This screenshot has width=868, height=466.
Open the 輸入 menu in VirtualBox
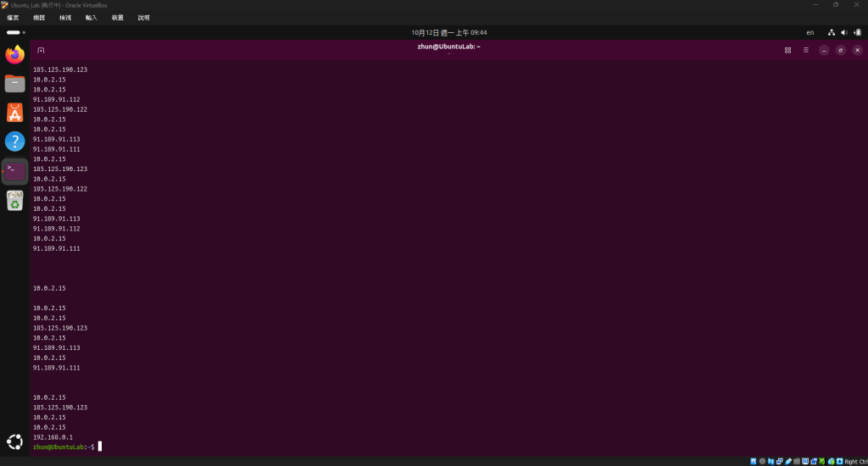tap(92, 18)
